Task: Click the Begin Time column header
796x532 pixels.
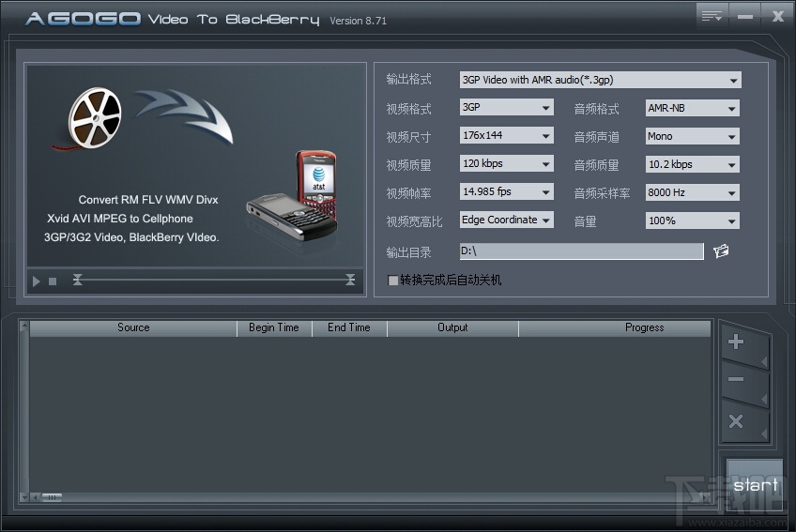Action: click(x=274, y=328)
